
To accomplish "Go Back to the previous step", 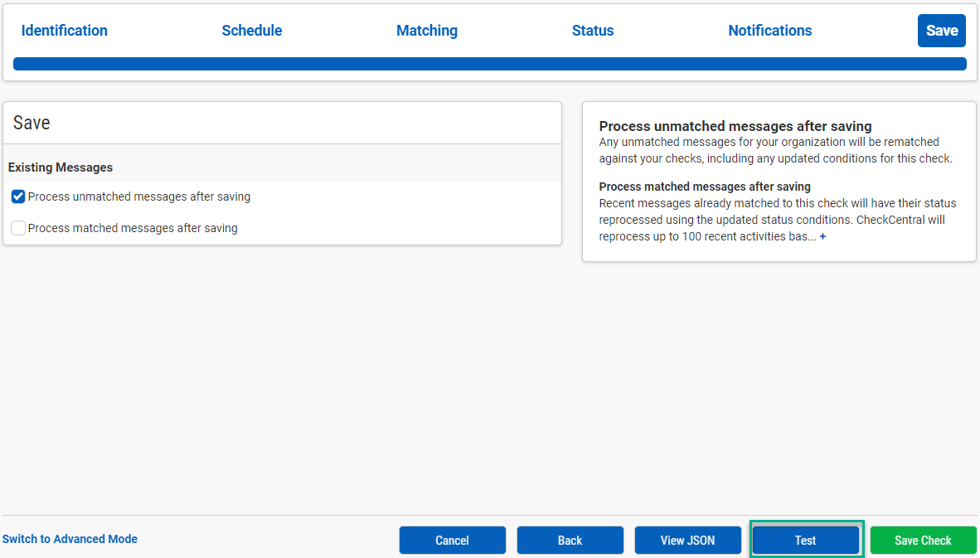I will tap(570, 540).
